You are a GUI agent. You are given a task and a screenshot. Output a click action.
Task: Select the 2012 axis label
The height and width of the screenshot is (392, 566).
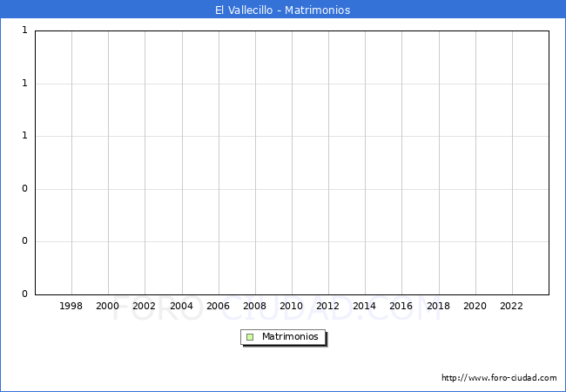pyautogui.click(x=328, y=307)
